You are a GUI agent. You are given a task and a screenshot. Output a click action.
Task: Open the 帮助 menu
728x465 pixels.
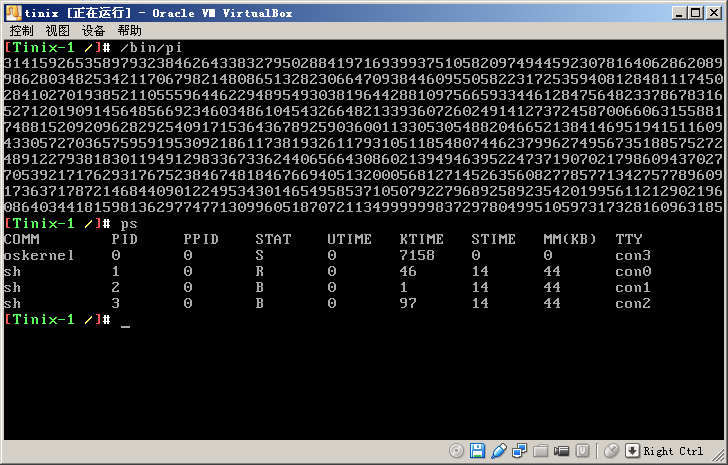[130, 31]
